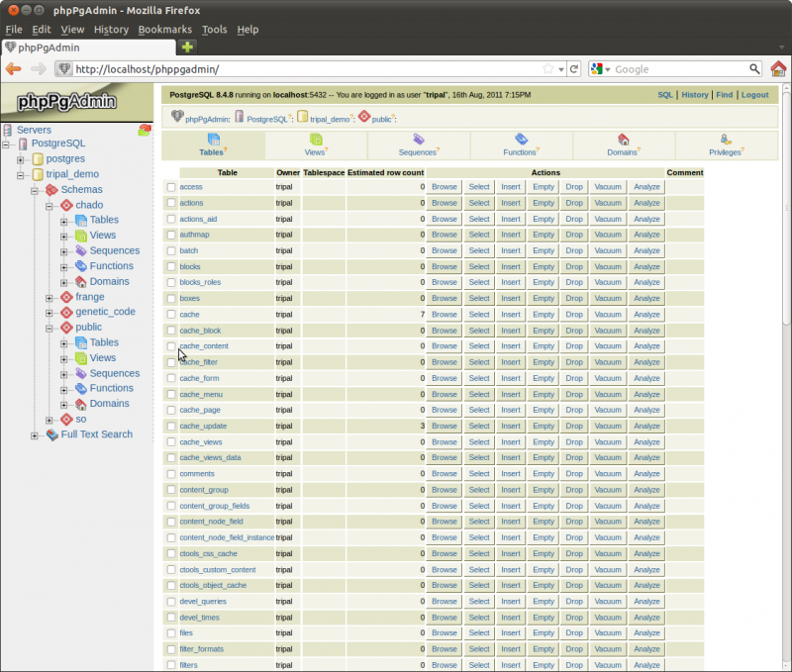The width and height of the screenshot is (792, 672).
Task: Check the content_group table checkbox
Action: (x=171, y=490)
